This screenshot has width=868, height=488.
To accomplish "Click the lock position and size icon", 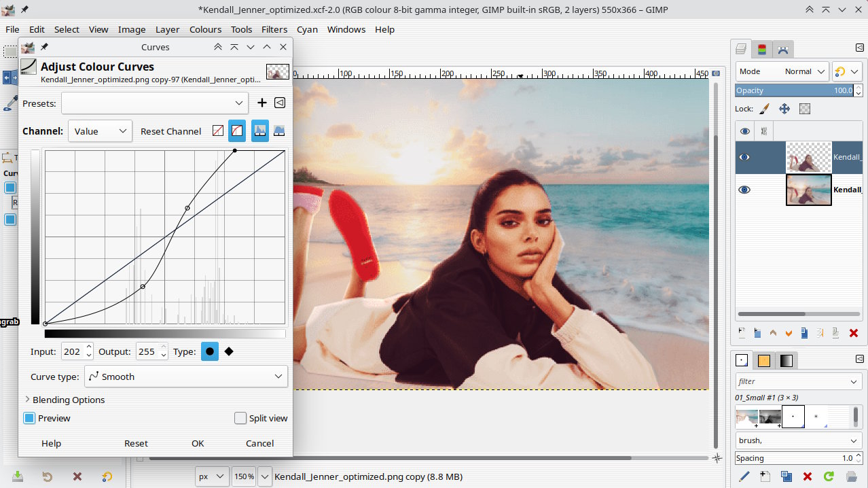I will tap(784, 109).
